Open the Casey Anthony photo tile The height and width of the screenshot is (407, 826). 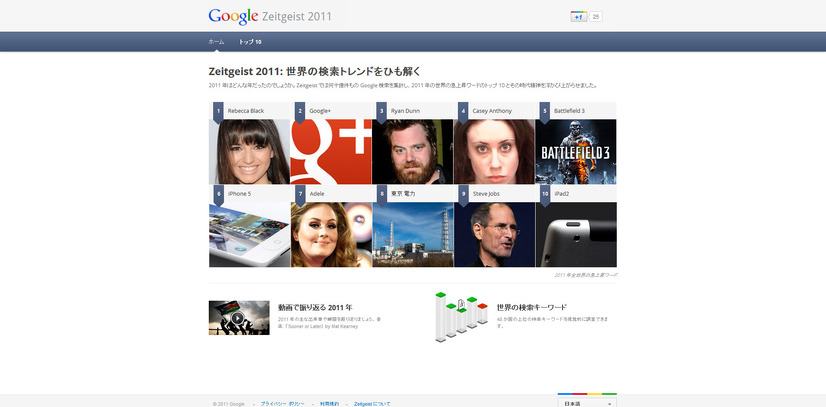495,152
